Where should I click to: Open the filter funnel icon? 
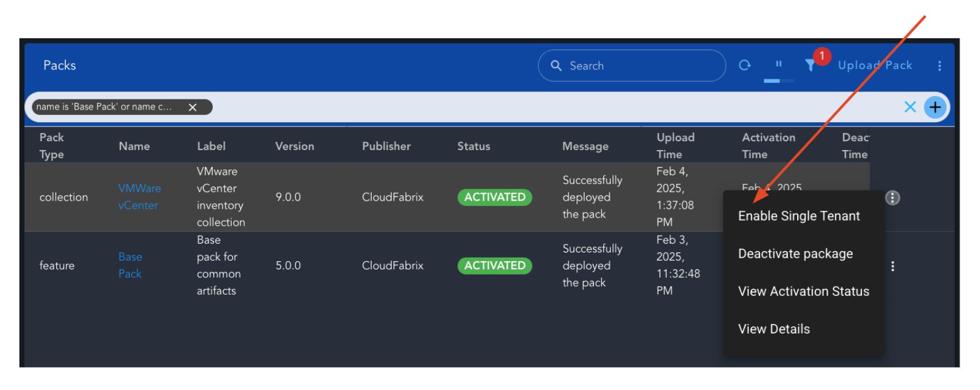[x=810, y=65]
